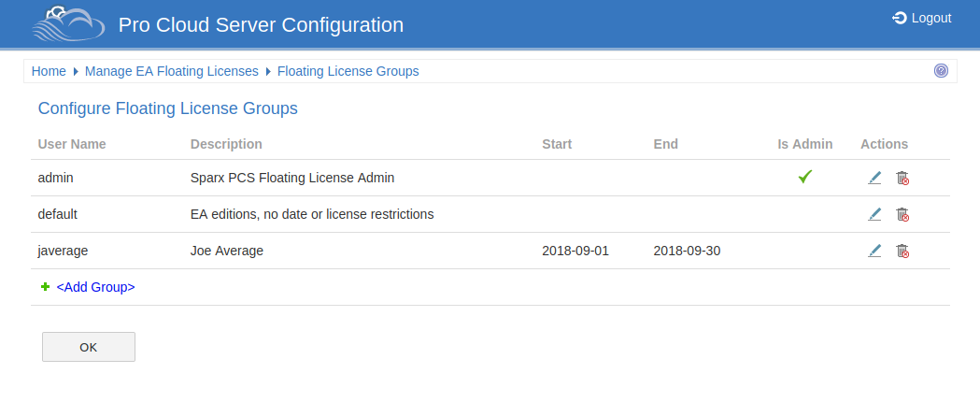Open Manage EA Floating Licenses breadcrumb
The height and width of the screenshot is (417, 980).
[x=172, y=71]
